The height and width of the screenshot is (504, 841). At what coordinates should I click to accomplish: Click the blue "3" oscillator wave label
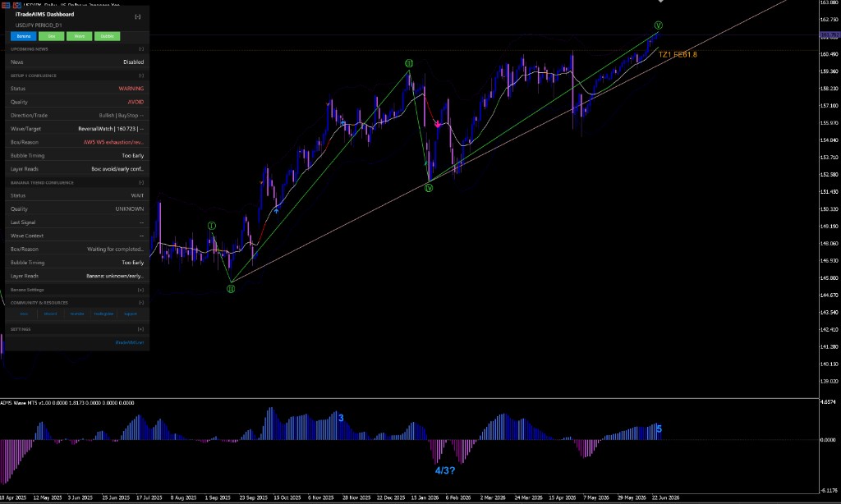click(x=341, y=418)
